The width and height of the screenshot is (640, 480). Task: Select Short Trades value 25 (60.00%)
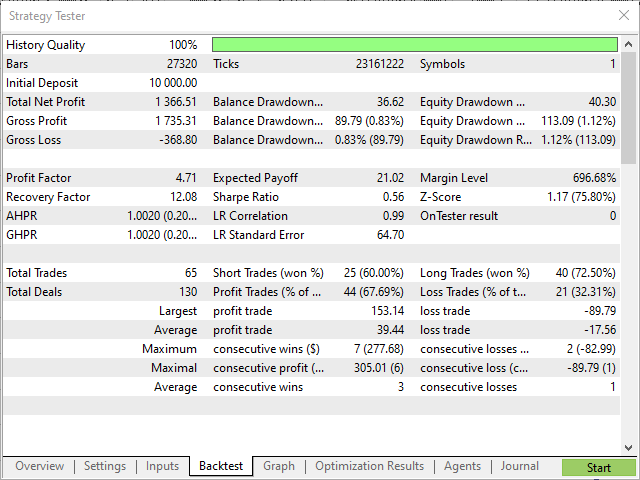373,273
